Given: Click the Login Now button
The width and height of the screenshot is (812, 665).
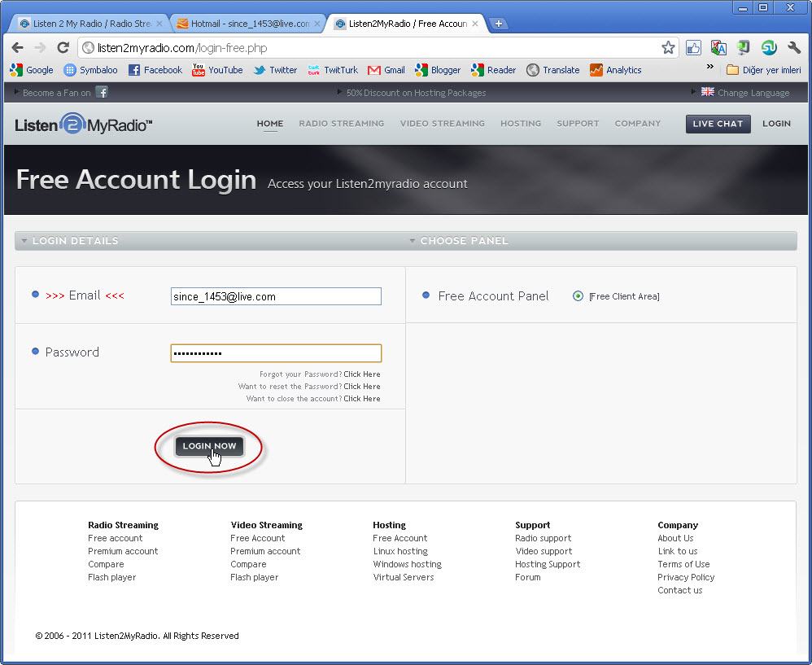Looking at the screenshot, I should (x=209, y=446).
